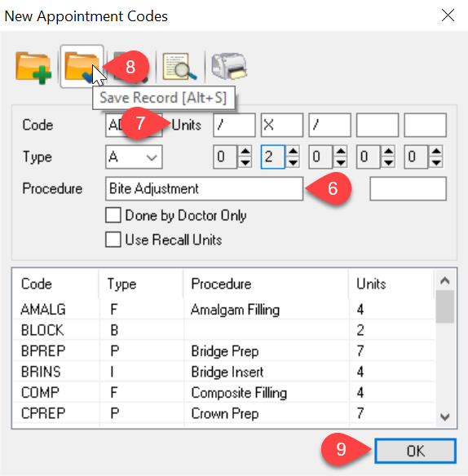Sort list by Procedure column header
This screenshot has width=468, height=476.
coord(266,284)
